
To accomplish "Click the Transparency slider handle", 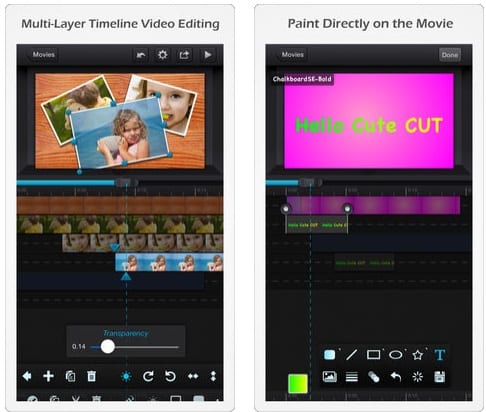I will [108, 347].
